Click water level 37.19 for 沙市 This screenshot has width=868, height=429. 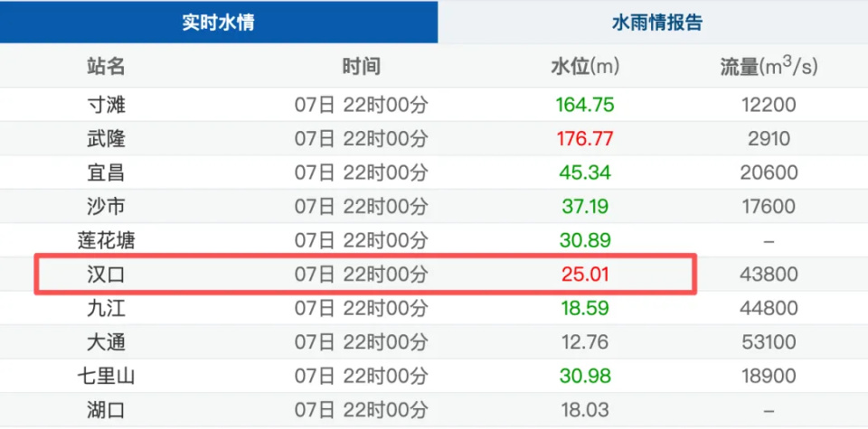(x=585, y=206)
